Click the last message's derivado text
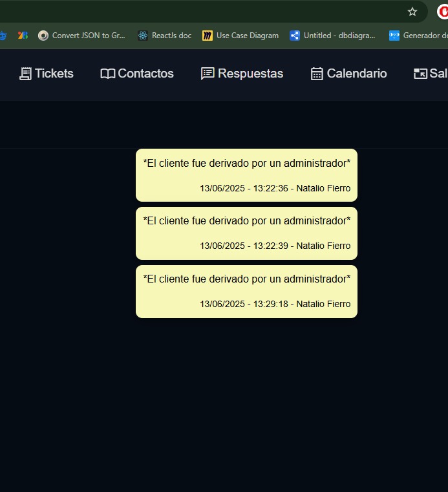The image size is (448, 492). 246,279
